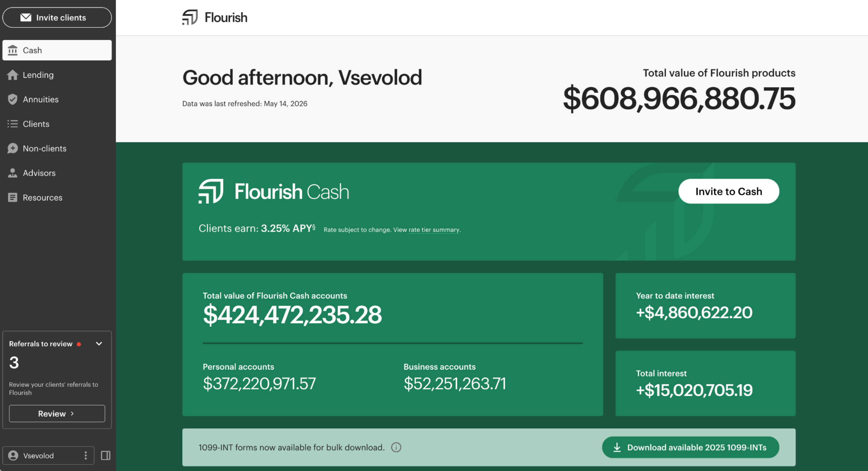The height and width of the screenshot is (471, 868).
Task: Click the Lending house icon
Action: coord(13,75)
